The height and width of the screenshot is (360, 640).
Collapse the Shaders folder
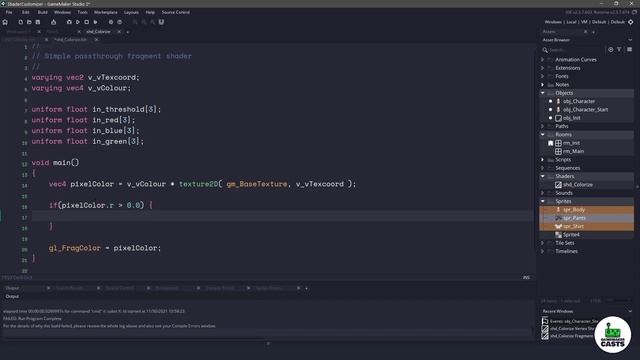pyautogui.click(x=542, y=176)
